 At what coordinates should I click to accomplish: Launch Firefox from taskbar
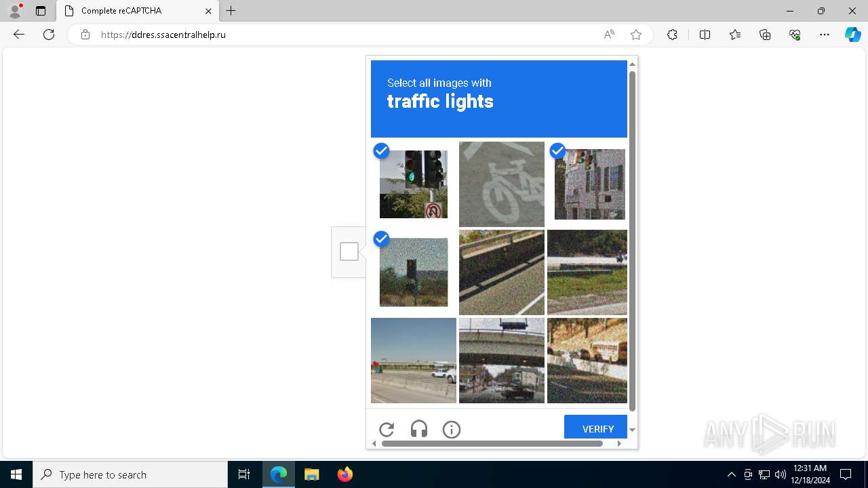pyautogui.click(x=344, y=474)
